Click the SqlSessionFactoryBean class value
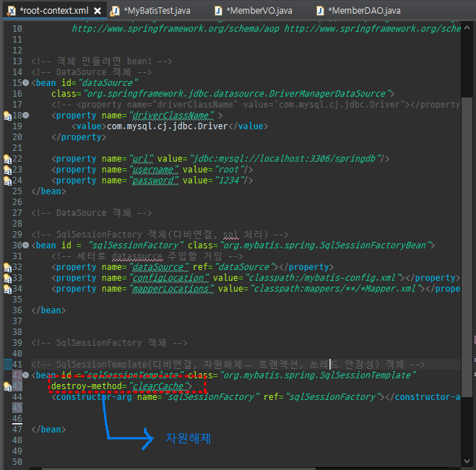 pyautogui.click(x=325, y=245)
